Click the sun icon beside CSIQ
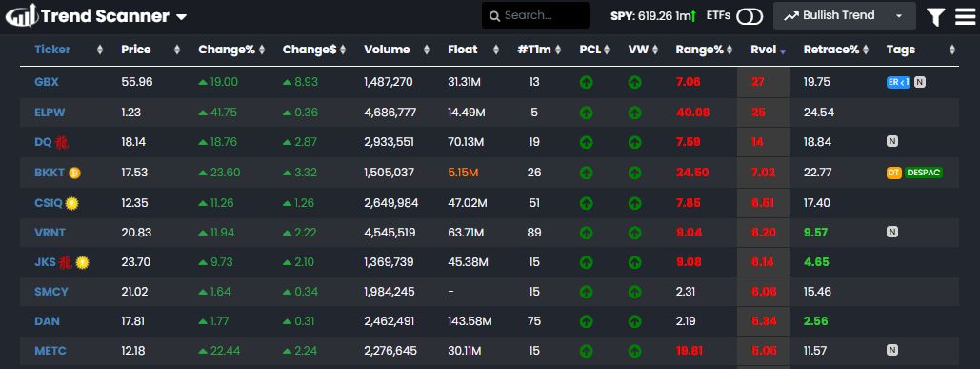The width and height of the screenshot is (980, 369). click(71, 203)
